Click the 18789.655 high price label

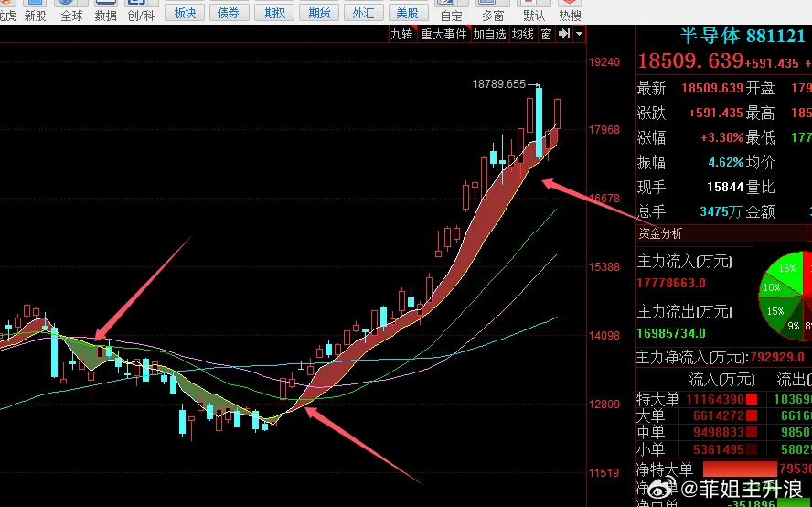tap(498, 84)
